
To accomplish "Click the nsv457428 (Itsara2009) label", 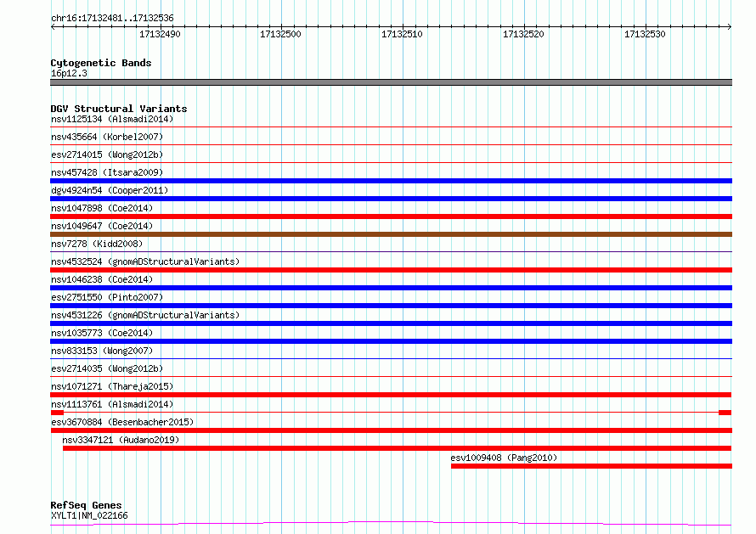I will pos(107,172).
